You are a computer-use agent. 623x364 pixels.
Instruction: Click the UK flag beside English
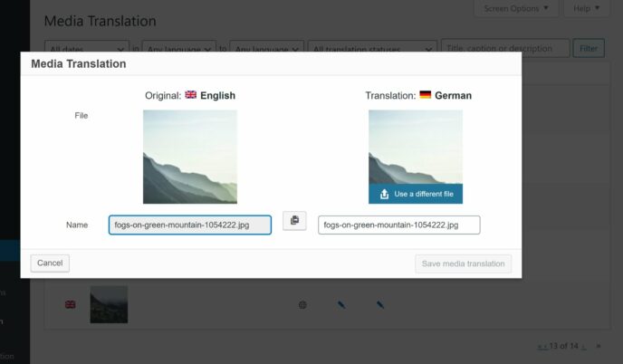click(x=191, y=94)
